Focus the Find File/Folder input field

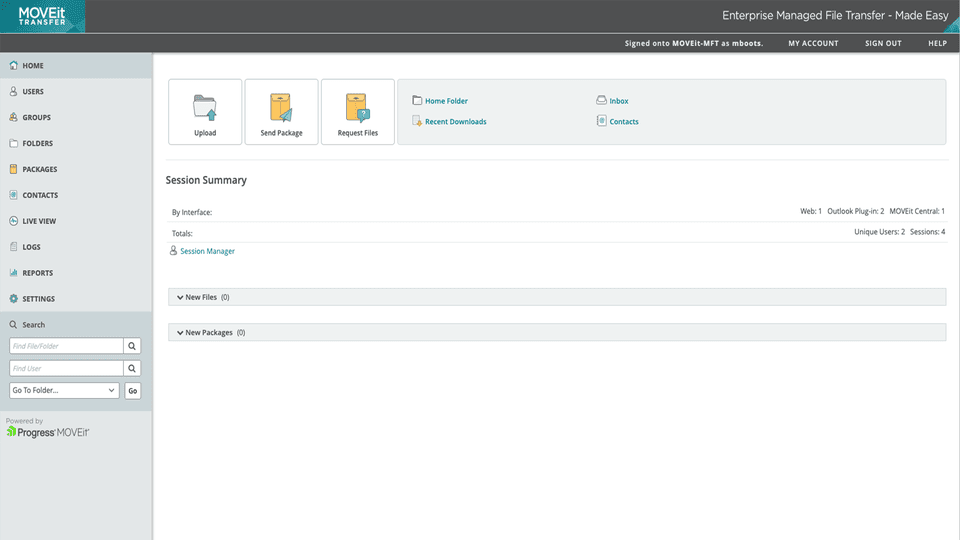[66, 346]
